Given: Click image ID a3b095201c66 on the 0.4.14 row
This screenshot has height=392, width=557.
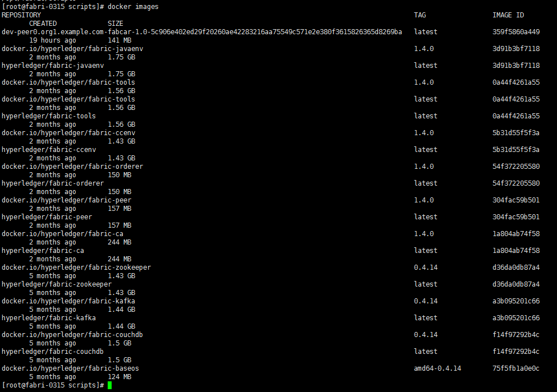Looking at the screenshot, I should (x=516, y=301).
